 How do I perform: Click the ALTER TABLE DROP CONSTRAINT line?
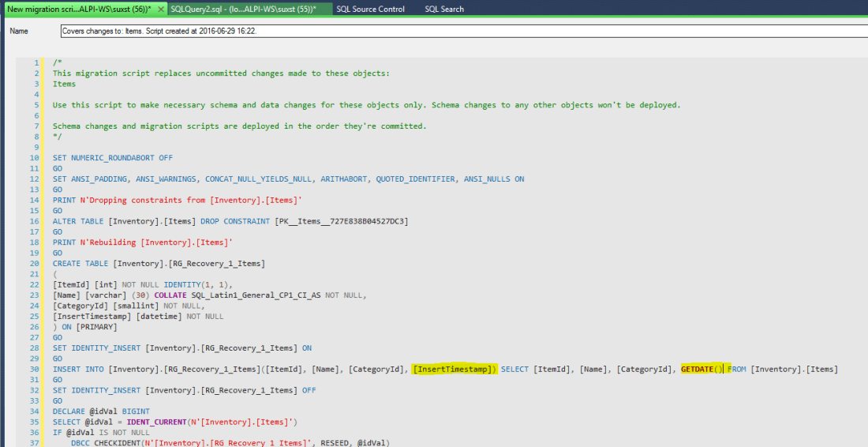click(x=230, y=221)
